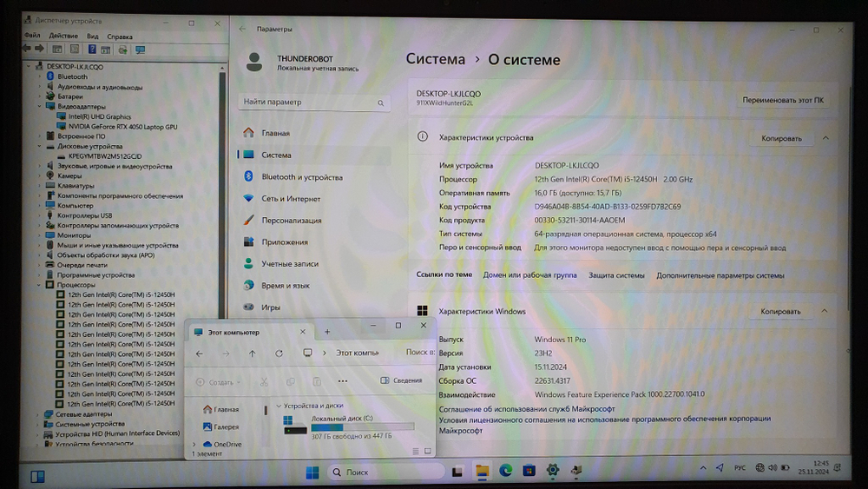Click the back arrow in Device Manager toolbar
Image resolution: width=868 pixels, height=489 pixels.
27,49
